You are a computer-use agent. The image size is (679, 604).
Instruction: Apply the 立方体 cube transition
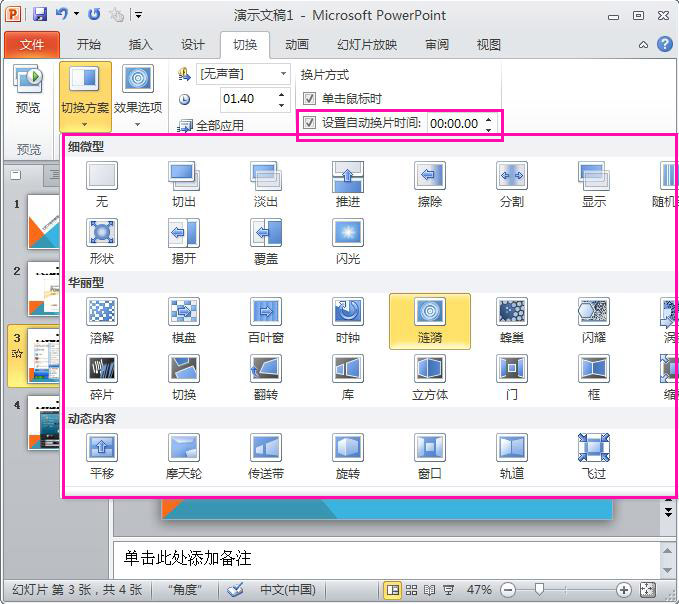pyautogui.click(x=430, y=378)
